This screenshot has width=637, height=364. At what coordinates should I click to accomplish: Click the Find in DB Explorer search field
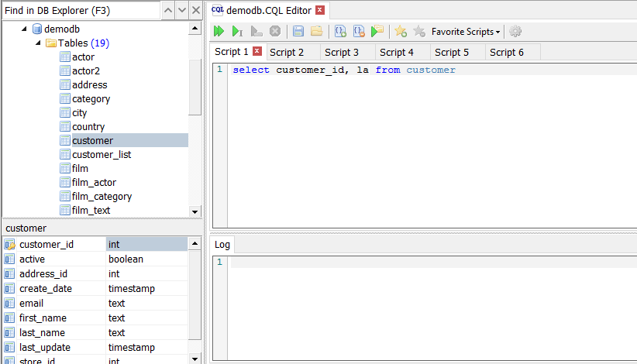pyautogui.click(x=81, y=10)
